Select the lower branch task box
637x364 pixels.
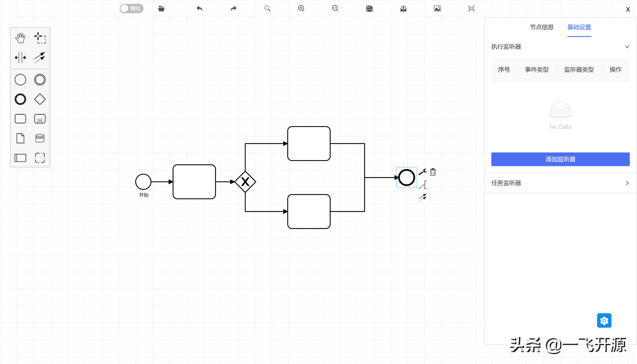pos(309,212)
